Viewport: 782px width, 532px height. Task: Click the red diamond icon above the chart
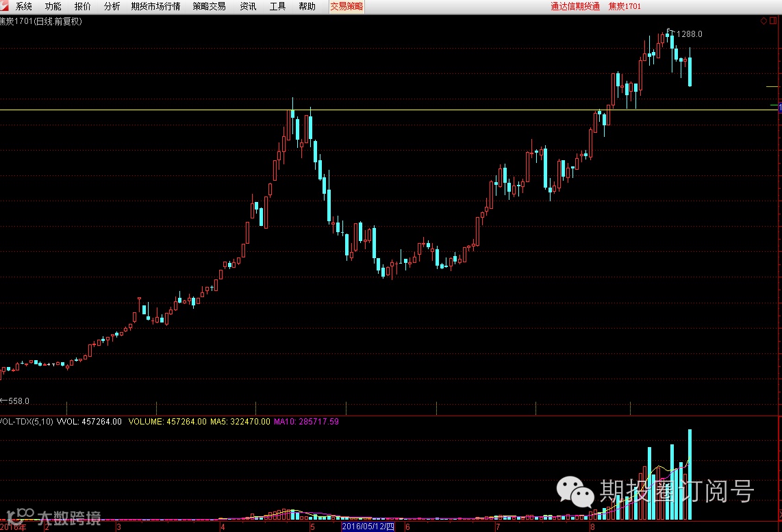(764, 21)
